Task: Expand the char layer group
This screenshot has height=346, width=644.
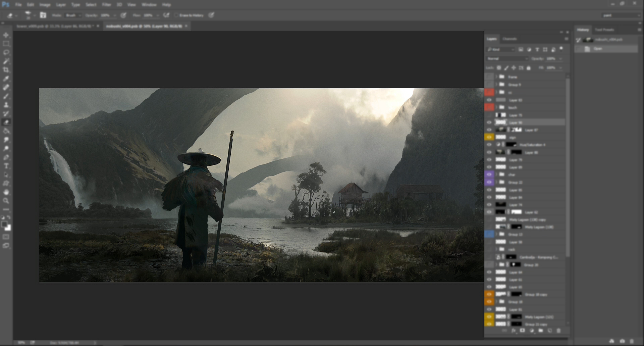Action: 496,175
